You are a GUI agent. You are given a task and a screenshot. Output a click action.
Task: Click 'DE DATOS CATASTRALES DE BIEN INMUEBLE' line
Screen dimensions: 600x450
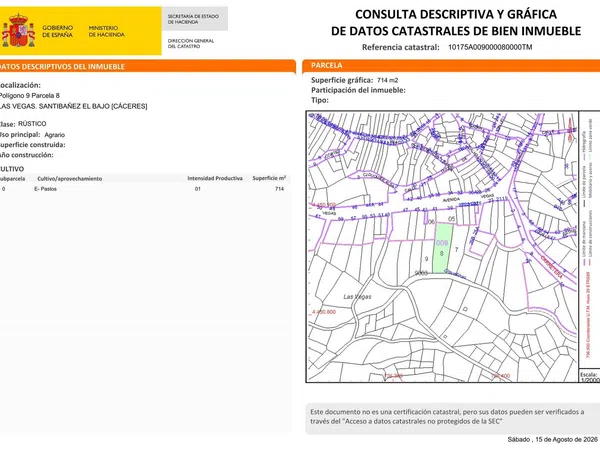coord(456,31)
